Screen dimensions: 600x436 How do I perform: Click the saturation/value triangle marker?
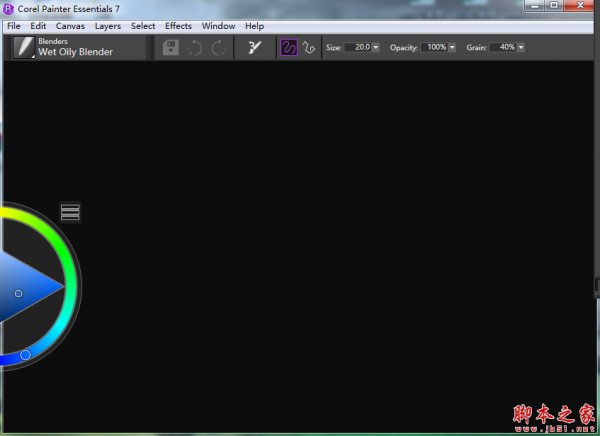[18, 293]
